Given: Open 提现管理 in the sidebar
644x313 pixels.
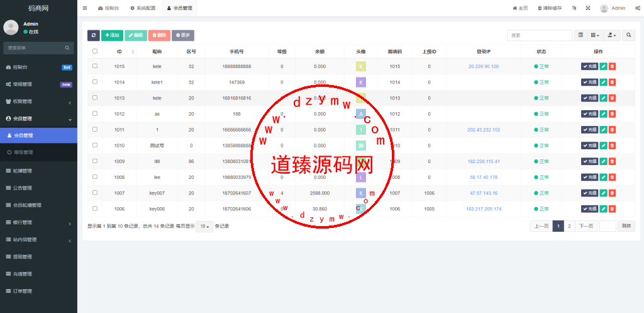Looking at the screenshot, I should point(38,257).
